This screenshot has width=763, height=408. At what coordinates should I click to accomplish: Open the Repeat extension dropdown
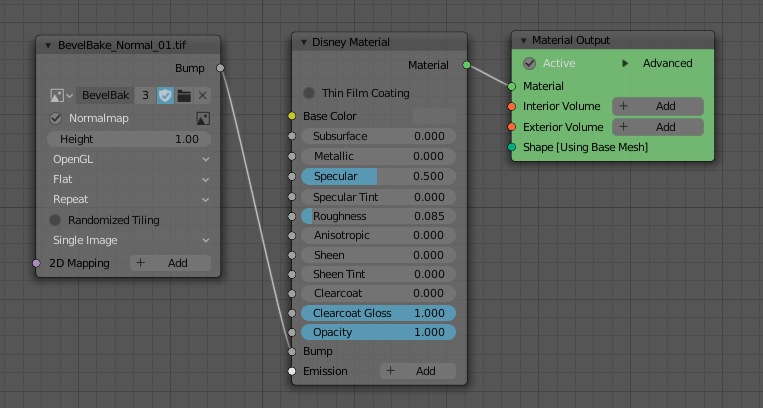(130, 199)
